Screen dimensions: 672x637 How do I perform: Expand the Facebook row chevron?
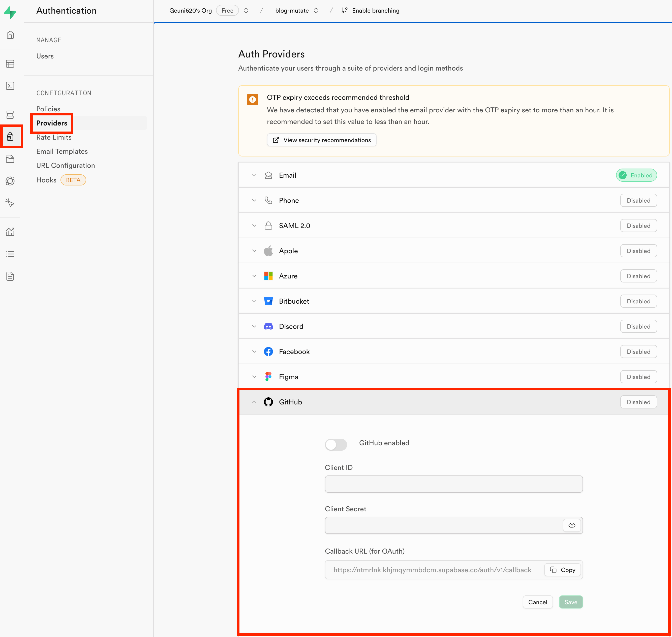[x=254, y=352]
